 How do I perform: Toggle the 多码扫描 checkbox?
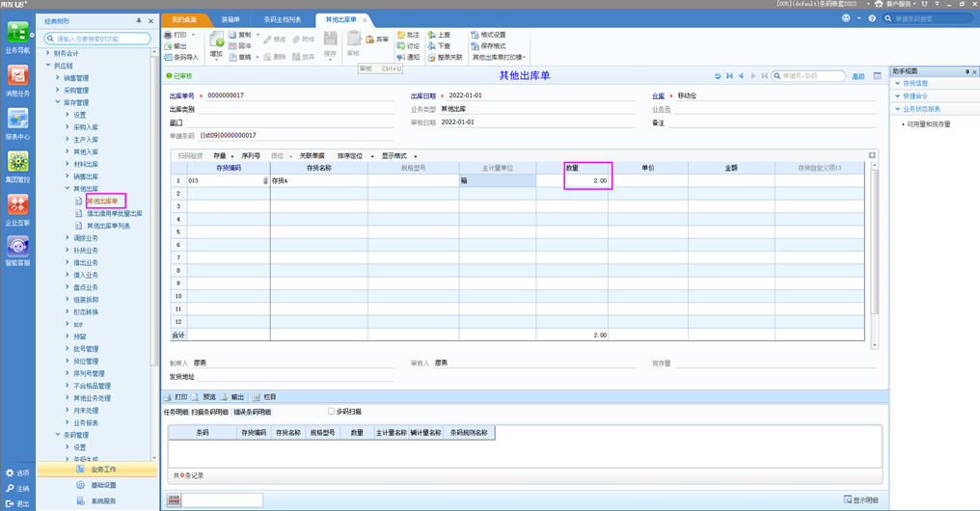(x=331, y=412)
